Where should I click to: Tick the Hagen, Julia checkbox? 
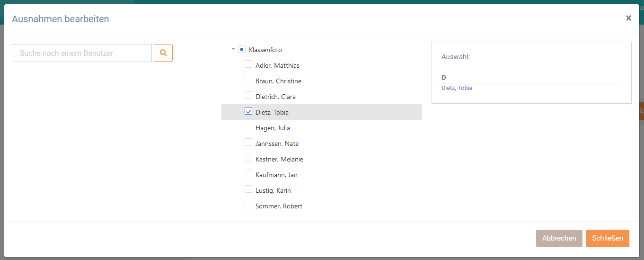click(248, 126)
